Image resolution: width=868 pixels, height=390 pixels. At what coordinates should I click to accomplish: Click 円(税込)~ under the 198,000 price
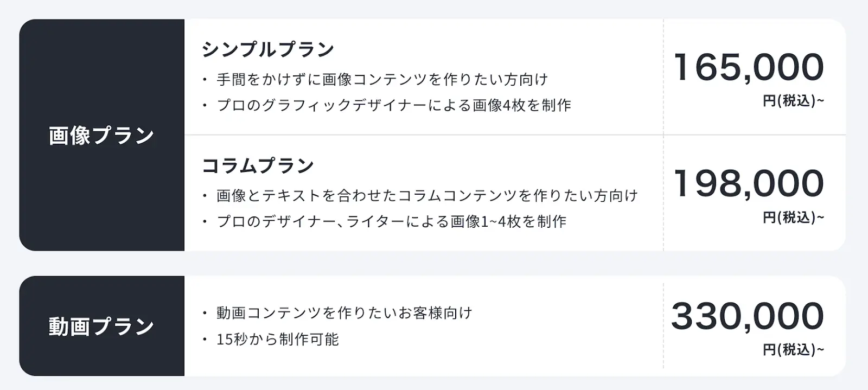[793, 218]
